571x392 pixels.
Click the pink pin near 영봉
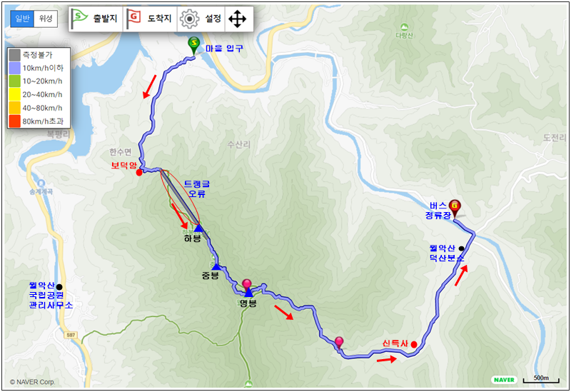click(247, 286)
